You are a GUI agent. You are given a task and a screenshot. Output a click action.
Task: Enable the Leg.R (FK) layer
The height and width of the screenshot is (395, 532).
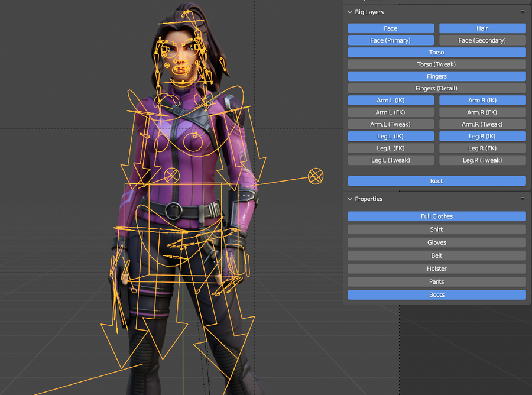click(x=482, y=148)
